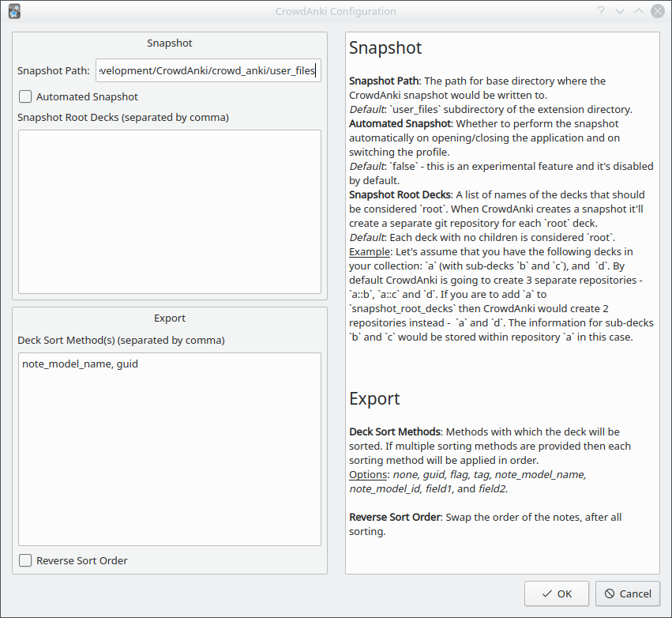Screen dimensions: 672x618
Task: Click the 'Snapshot' group box title
Action: (x=170, y=43)
